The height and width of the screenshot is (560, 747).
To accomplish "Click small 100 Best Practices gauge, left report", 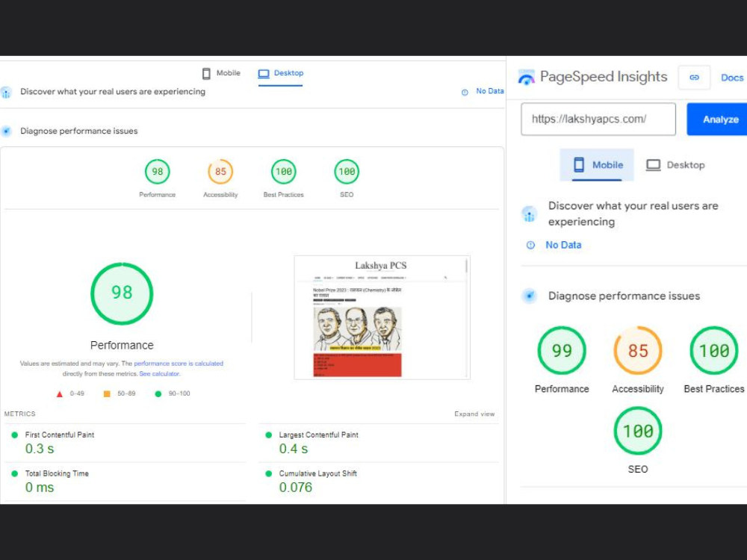I will click(283, 172).
